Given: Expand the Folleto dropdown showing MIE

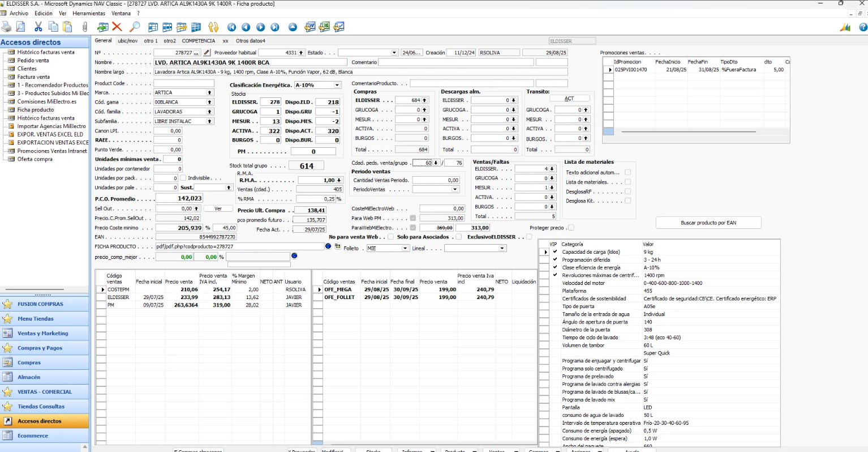Looking at the screenshot, I should coord(405,248).
